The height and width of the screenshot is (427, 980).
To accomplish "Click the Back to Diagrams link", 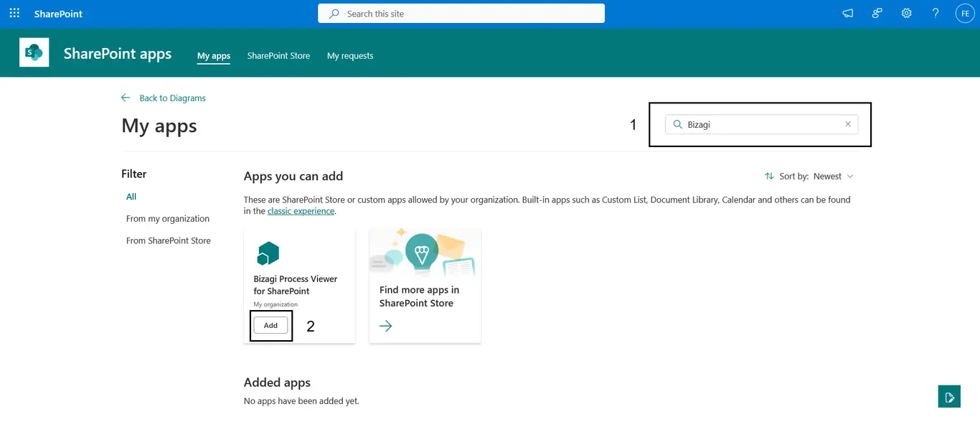I will pyautogui.click(x=172, y=98).
